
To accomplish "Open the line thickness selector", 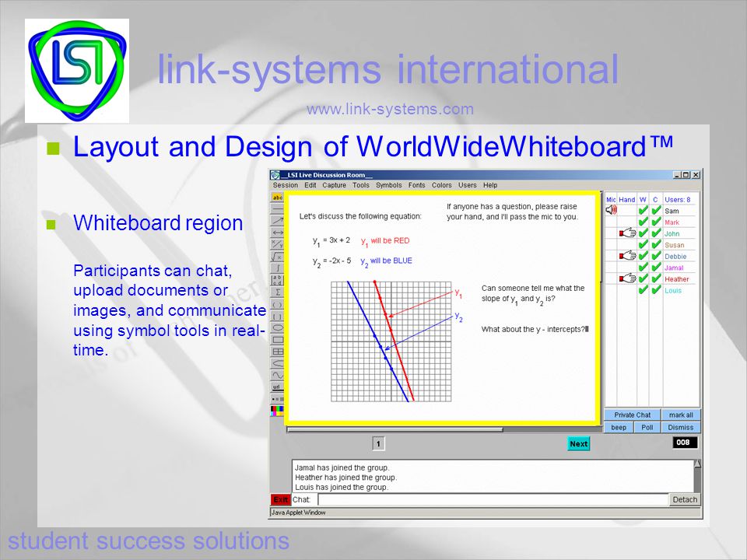I will pyautogui.click(x=277, y=399).
